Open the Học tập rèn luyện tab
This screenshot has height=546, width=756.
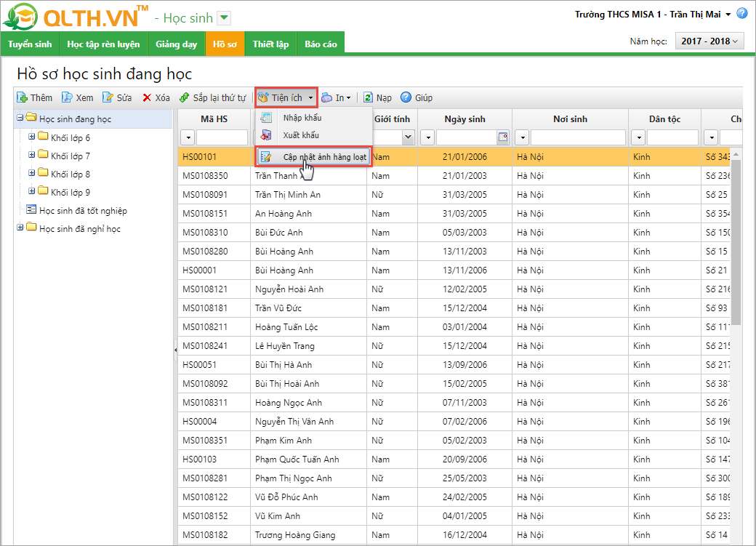click(103, 44)
